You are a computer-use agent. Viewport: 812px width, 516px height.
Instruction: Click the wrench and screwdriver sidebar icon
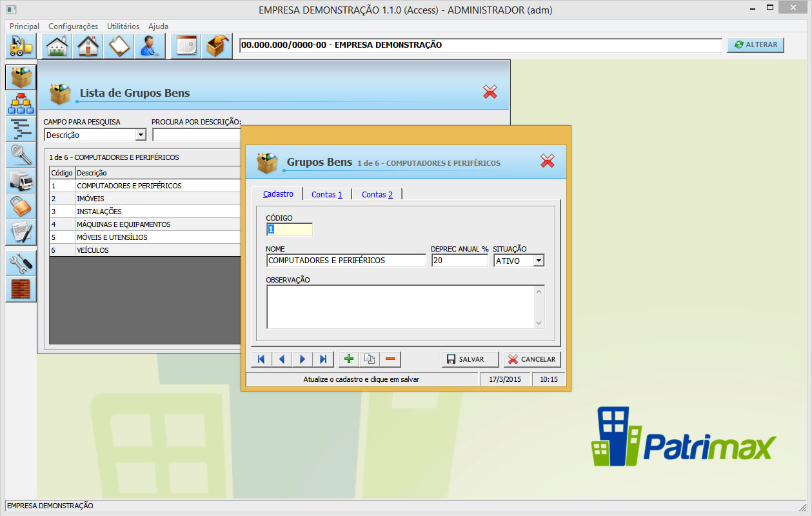(21, 263)
